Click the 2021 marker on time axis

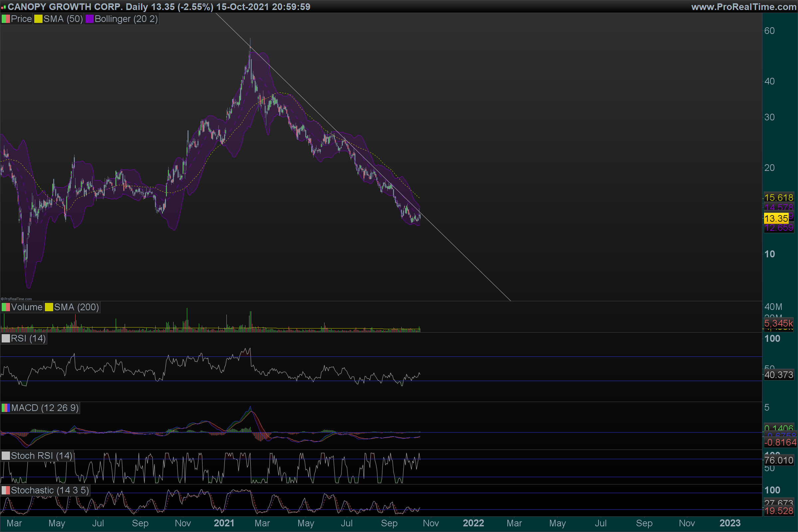tap(224, 523)
